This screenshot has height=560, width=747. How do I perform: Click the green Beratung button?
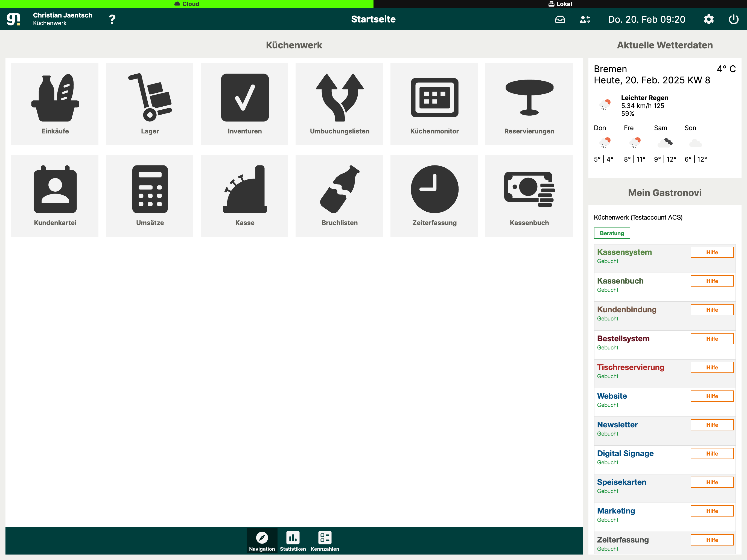click(612, 233)
